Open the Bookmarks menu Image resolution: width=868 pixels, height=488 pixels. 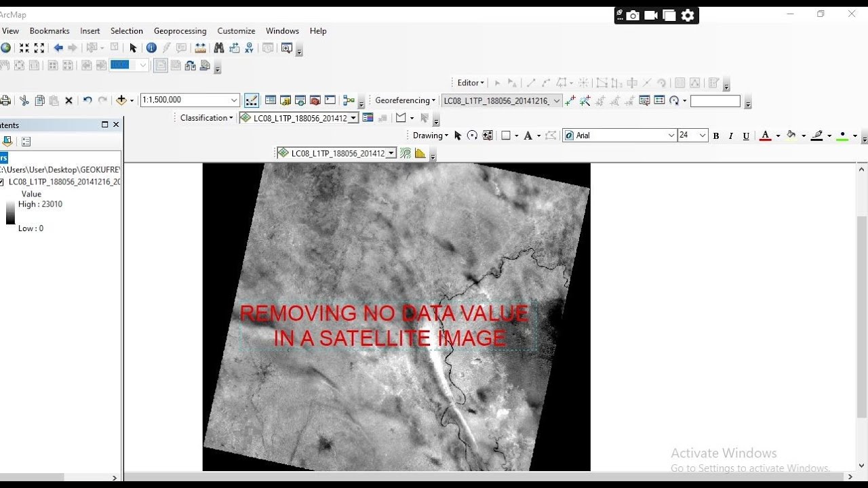click(x=50, y=31)
